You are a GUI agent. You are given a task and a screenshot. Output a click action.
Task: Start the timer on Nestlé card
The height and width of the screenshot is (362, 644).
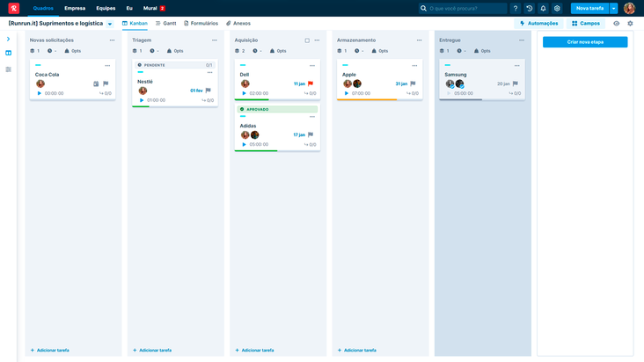point(142,100)
